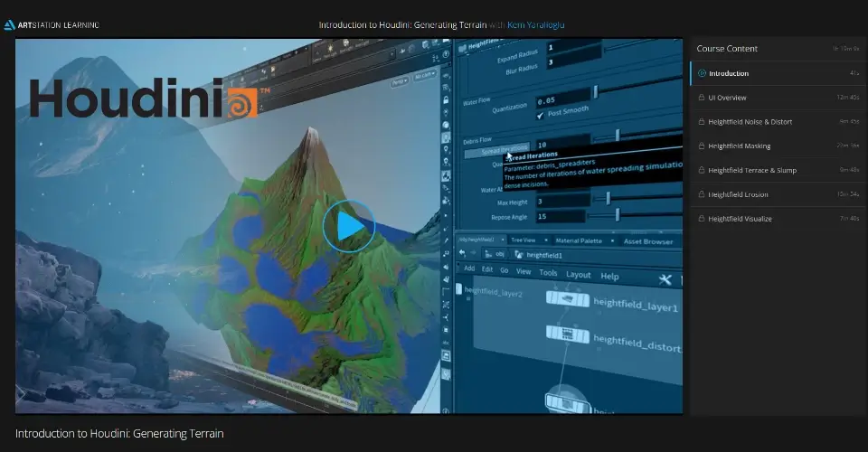This screenshot has height=452, width=868.
Task: Open Kem Yaralioglu's instructor link
Action: (536, 25)
